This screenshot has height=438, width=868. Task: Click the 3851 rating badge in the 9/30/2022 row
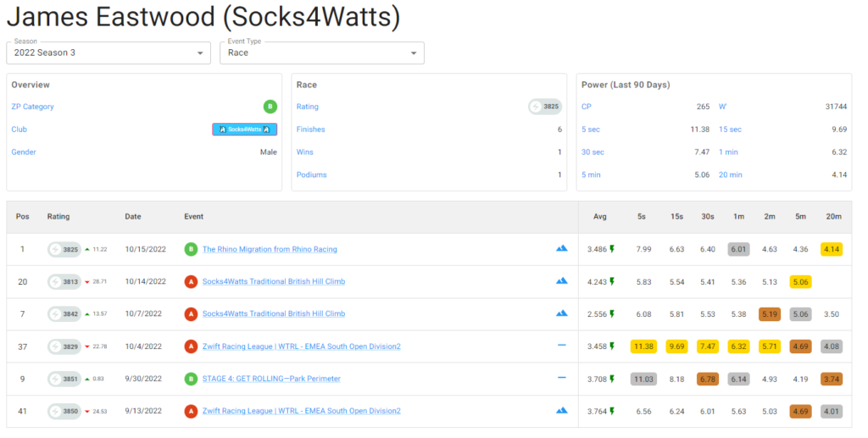[64, 379]
